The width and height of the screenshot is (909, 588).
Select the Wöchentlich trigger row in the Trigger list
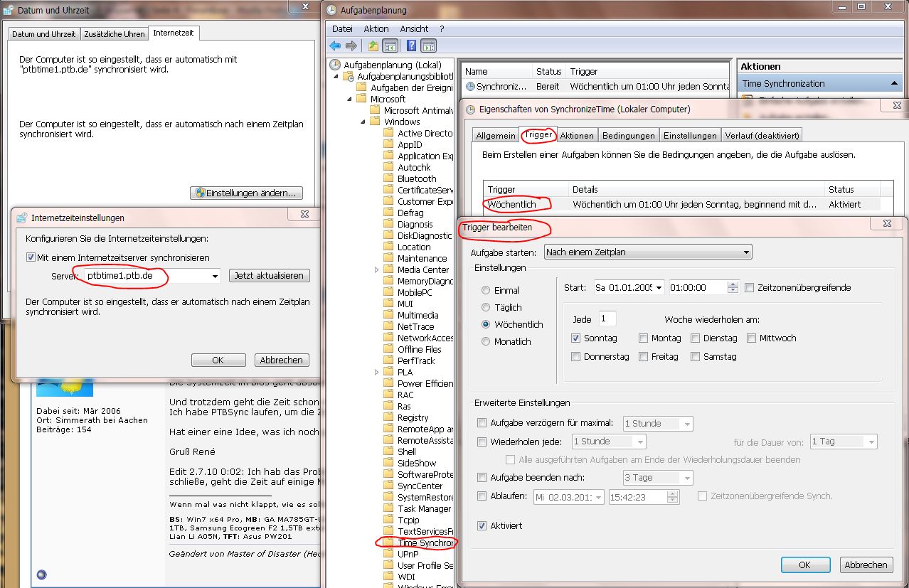click(x=681, y=204)
